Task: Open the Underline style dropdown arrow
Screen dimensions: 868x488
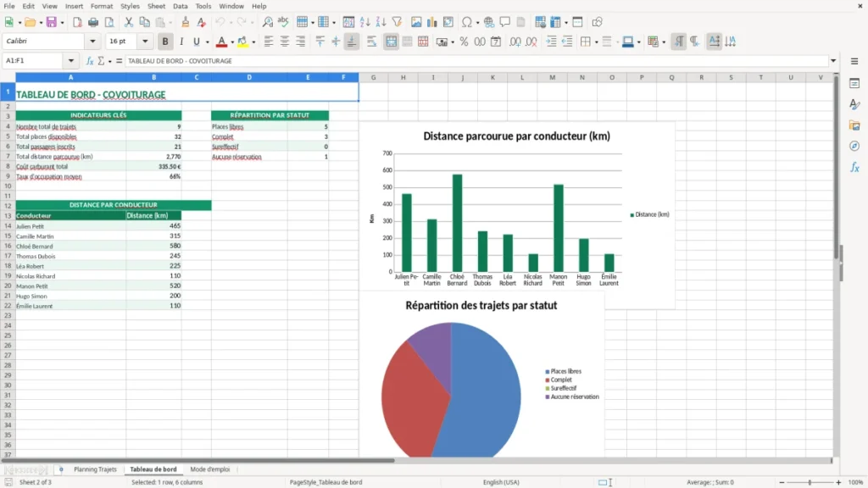Action: (207, 42)
